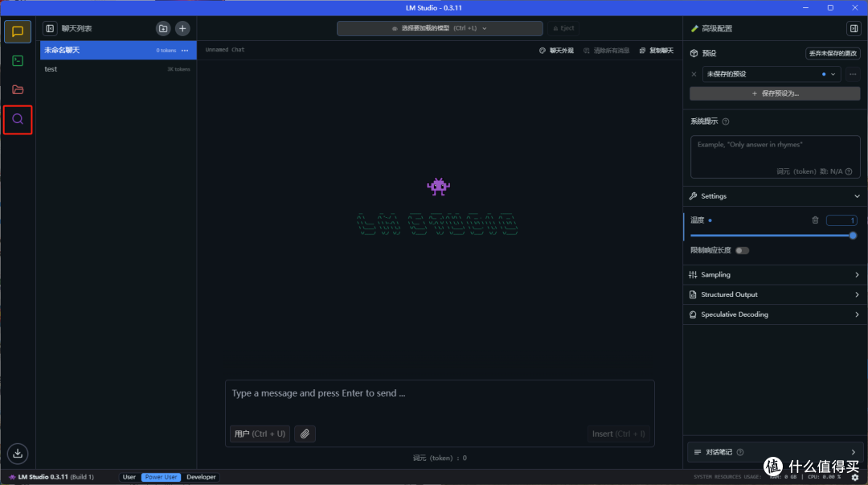Collapse the advanced configuration right panel
Image resolution: width=868 pixels, height=485 pixels.
(854, 28)
